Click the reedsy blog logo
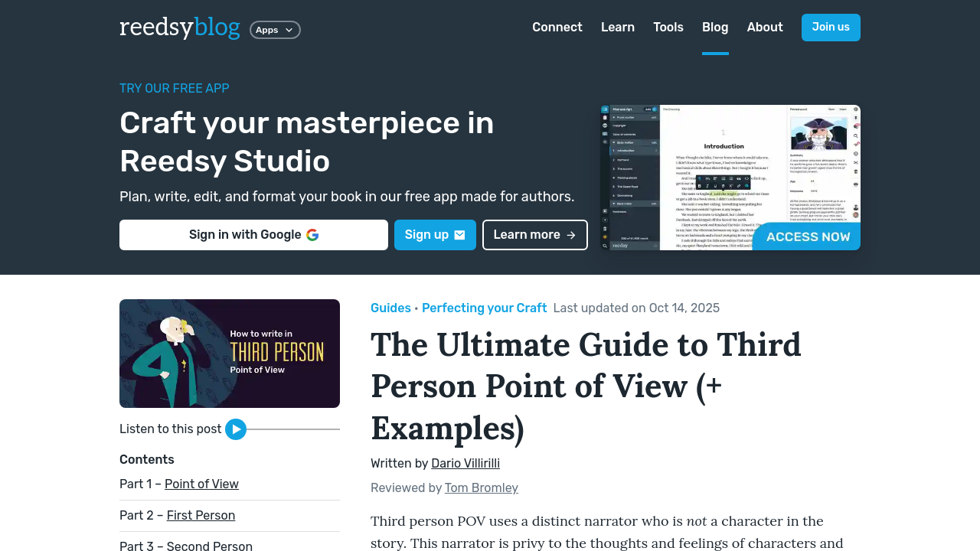The height and width of the screenshot is (551, 980). click(x=180, y=28)
